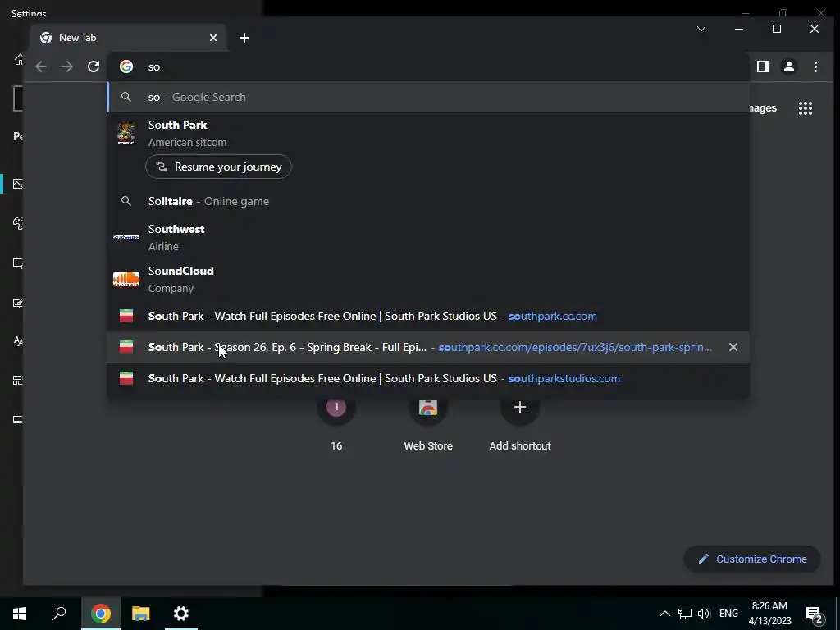Select the Solitaire Online game suggestion
This screenshot has height=630, width=840.
click(428, 201)
